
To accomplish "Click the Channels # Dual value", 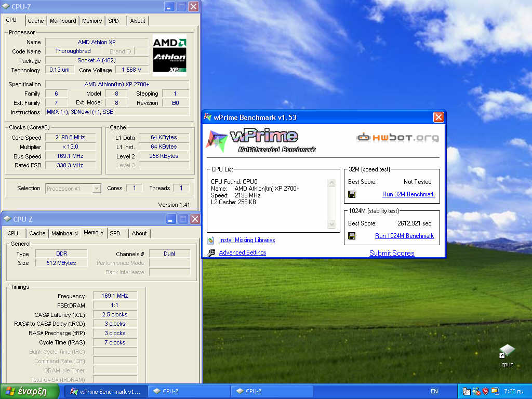I will (169, 254).
